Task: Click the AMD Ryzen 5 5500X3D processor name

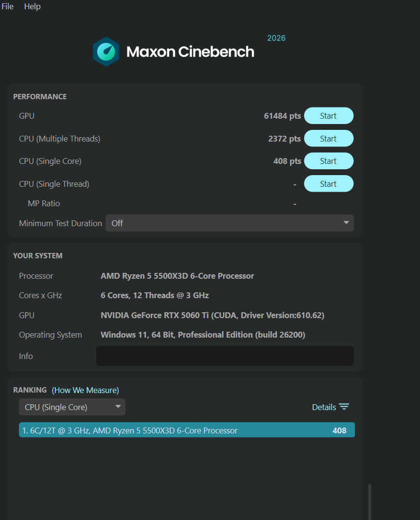Action: click(x=177, y=276)
